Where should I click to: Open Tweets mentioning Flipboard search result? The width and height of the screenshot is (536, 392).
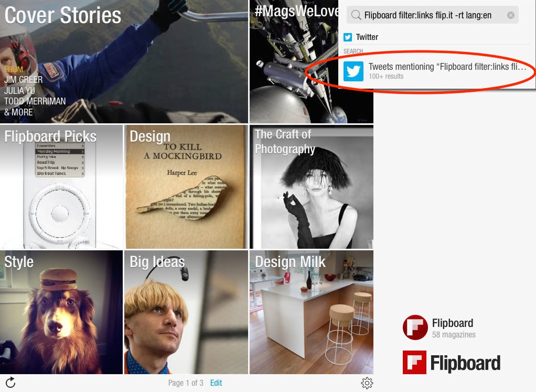[437, 71]
